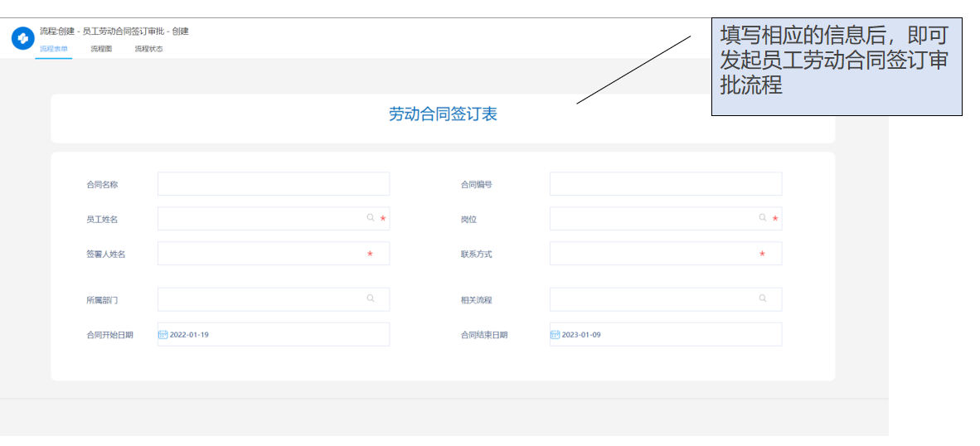Switch to the 流程表单 tab
The image size is (980, 446).
[x=54, y=49]
